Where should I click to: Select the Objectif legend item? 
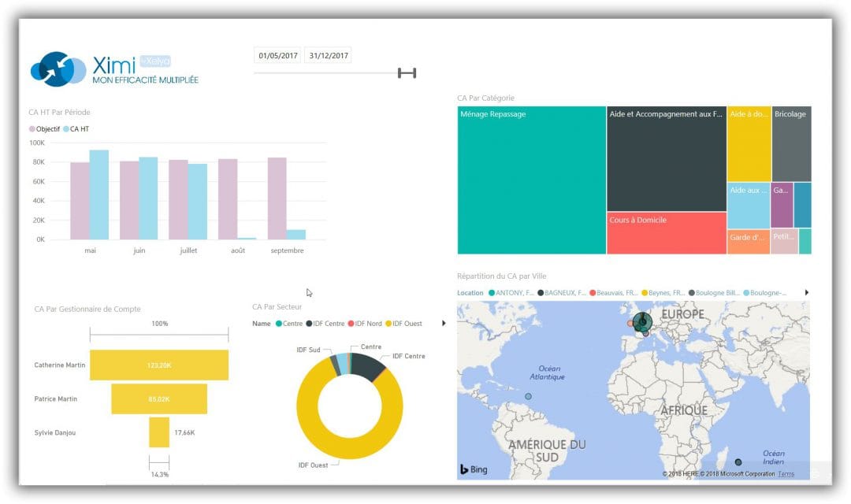44,129
